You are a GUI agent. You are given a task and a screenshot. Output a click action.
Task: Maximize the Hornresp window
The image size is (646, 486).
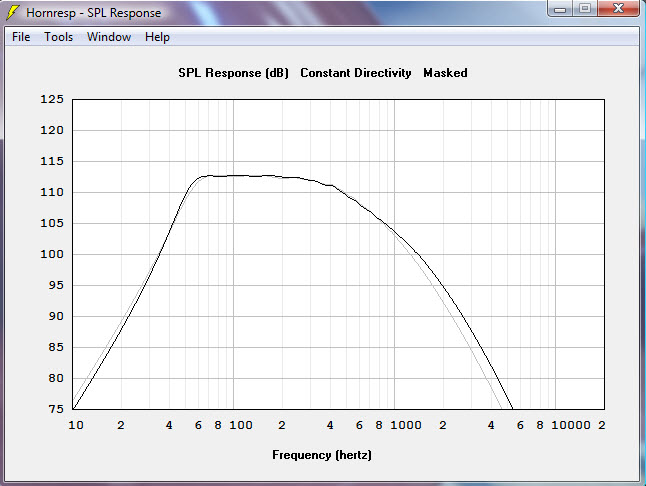pyautogui.click(x=585, y=9)
